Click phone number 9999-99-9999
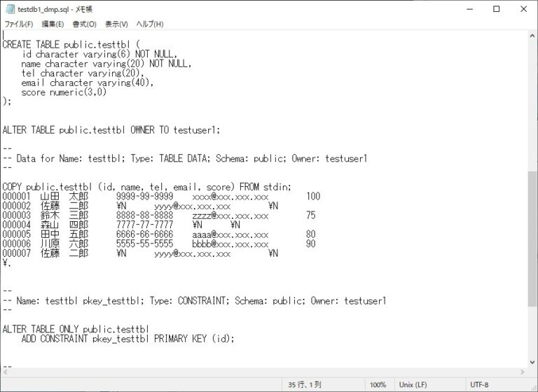This screenshot has width=538, height=392. [145, 197]
